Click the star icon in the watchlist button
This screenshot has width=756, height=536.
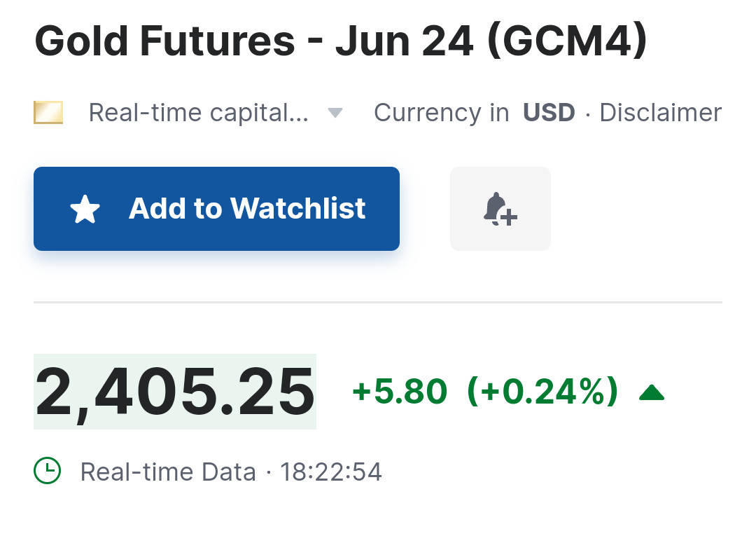[85, 209]
